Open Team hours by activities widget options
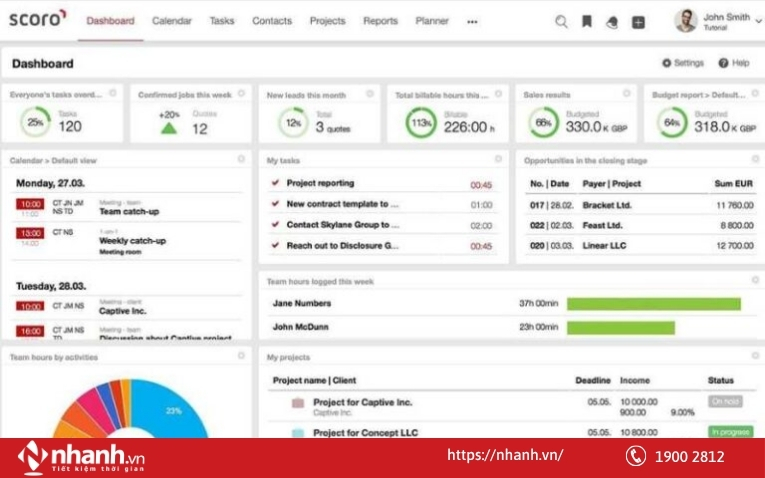Viewport: 765px width, 478px height. coord(241,356)
